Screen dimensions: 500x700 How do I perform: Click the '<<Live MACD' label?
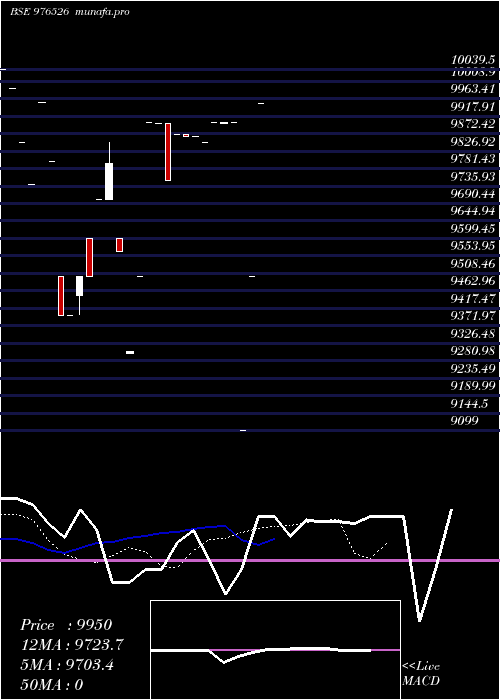click(421, 673)
